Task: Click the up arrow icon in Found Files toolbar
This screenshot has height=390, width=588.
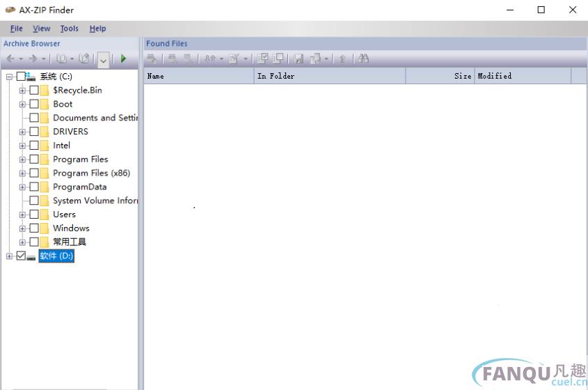Action: click(x=342, y=58)
